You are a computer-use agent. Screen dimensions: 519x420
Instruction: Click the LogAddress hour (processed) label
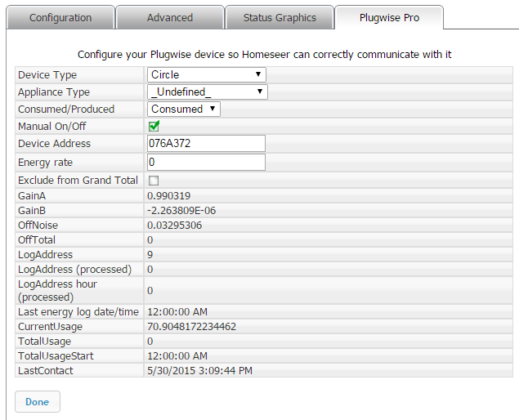coord(57,291)
